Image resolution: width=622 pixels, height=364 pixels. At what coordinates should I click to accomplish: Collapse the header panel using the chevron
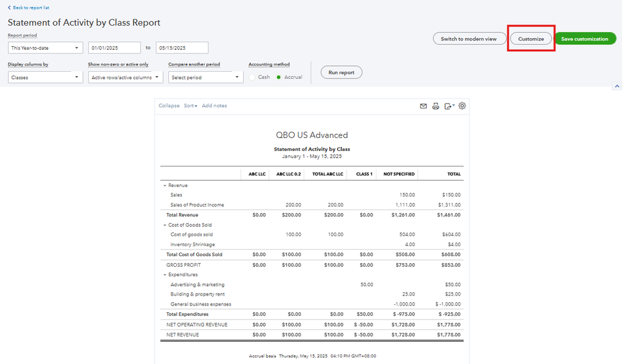click(x=617, y=85)
